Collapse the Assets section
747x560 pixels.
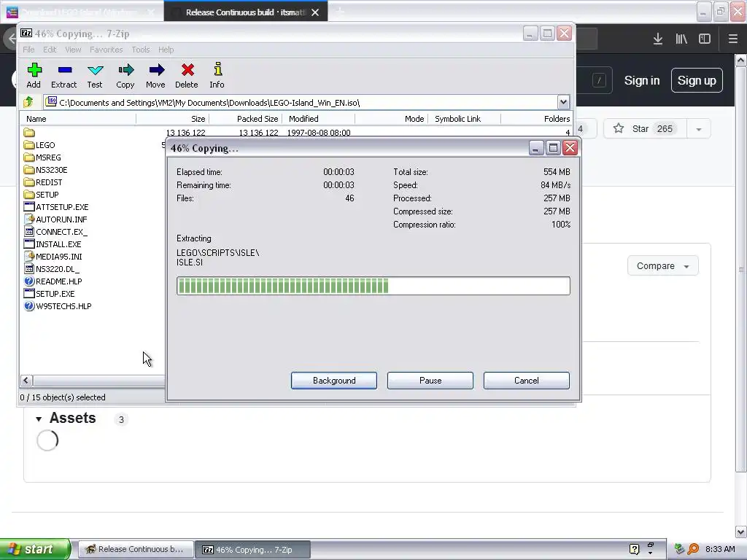tap(39, 419)
